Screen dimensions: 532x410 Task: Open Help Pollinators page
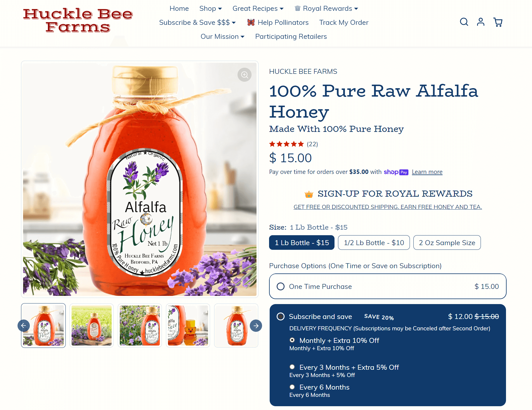(278, 22)
